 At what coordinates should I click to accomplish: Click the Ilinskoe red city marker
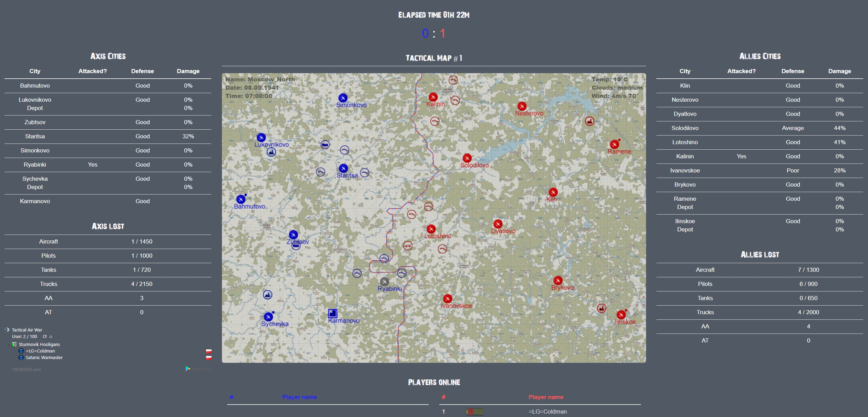621,315
